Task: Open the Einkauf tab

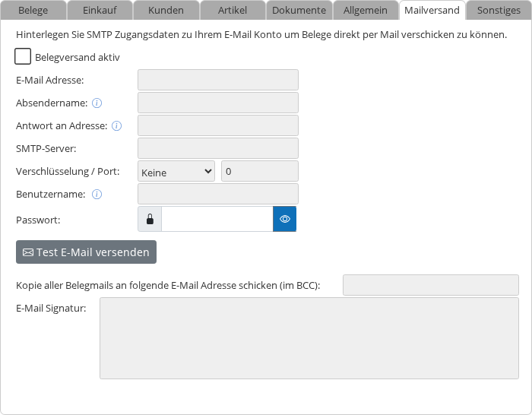Action: click(100, 11)
